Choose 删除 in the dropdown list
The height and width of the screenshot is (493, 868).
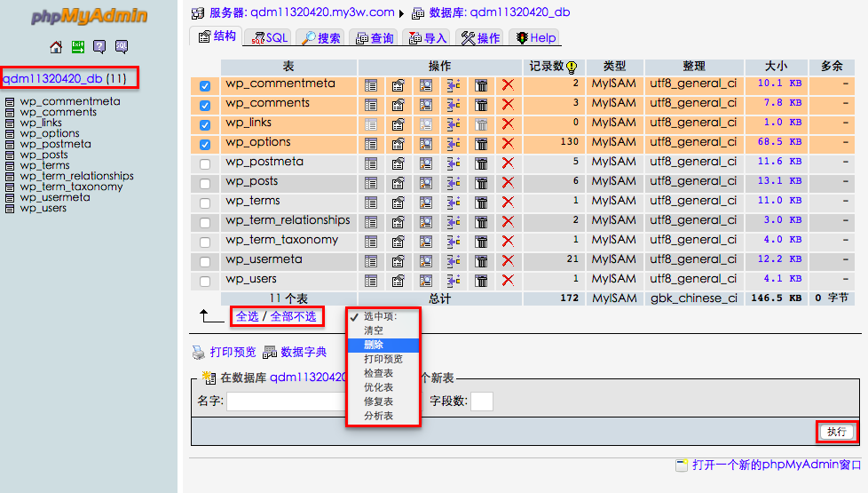374,345
